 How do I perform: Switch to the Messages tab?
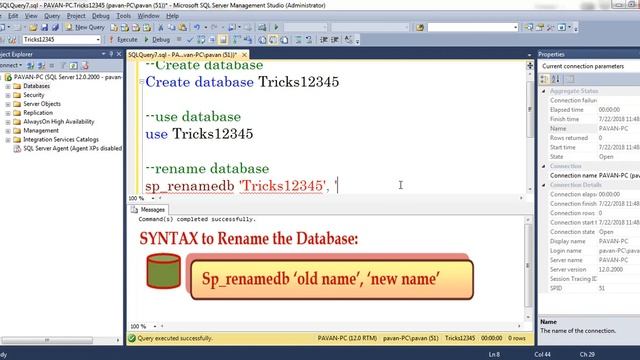click(x=148, y=209)
